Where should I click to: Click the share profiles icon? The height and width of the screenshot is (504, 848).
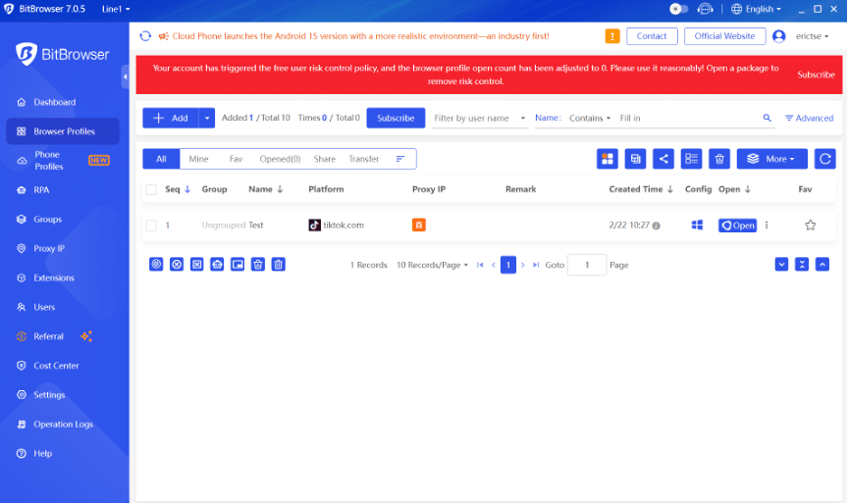coord(663,159)
